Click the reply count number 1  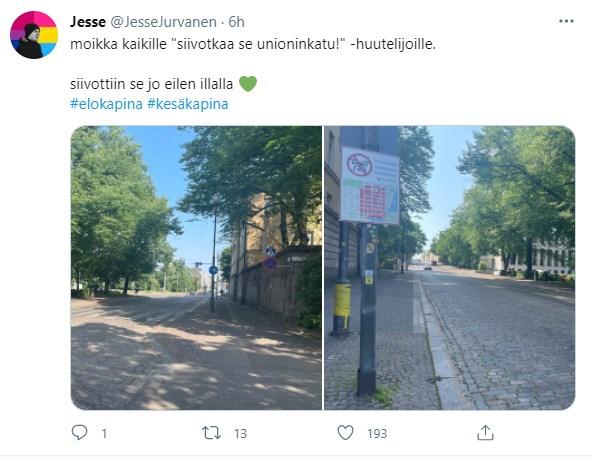point(104,433)
